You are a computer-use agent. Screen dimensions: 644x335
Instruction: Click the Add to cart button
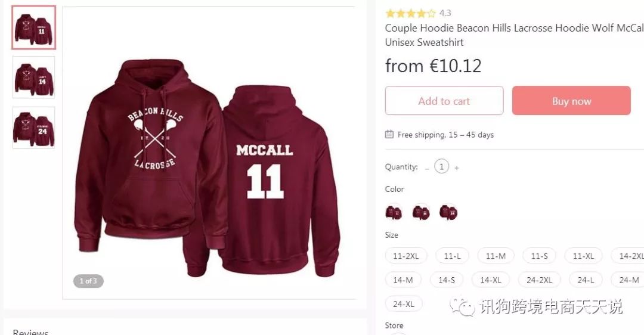(x=444, y=101)
